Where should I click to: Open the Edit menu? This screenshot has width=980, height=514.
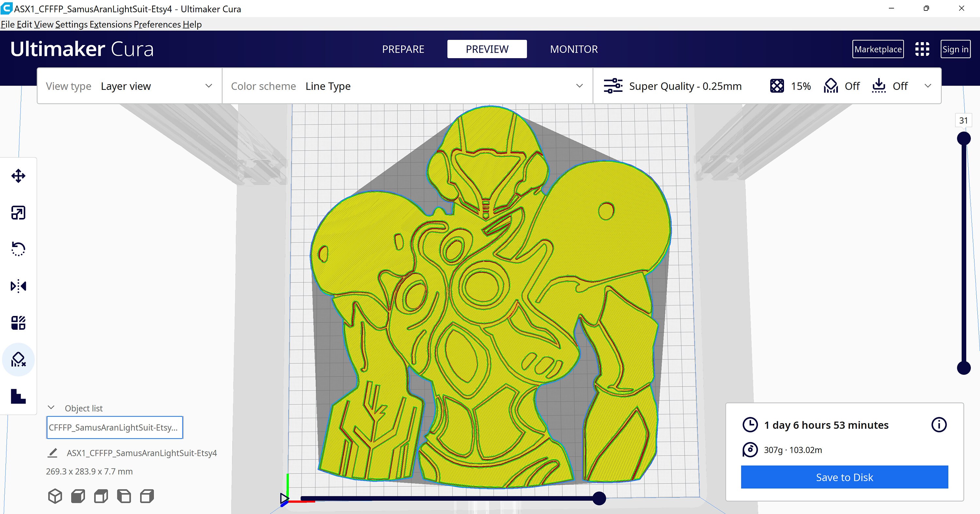24,25
